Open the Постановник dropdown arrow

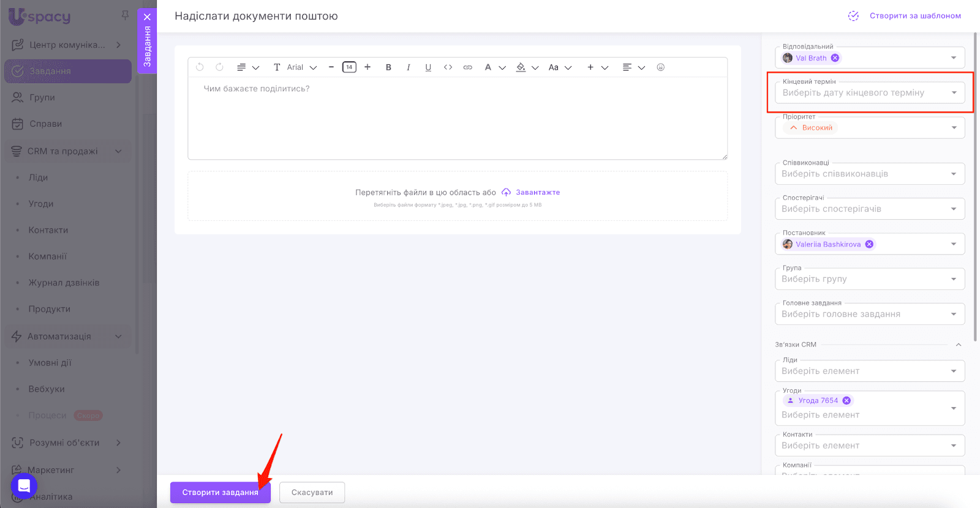pyautogui.click(x=954, y=244)
